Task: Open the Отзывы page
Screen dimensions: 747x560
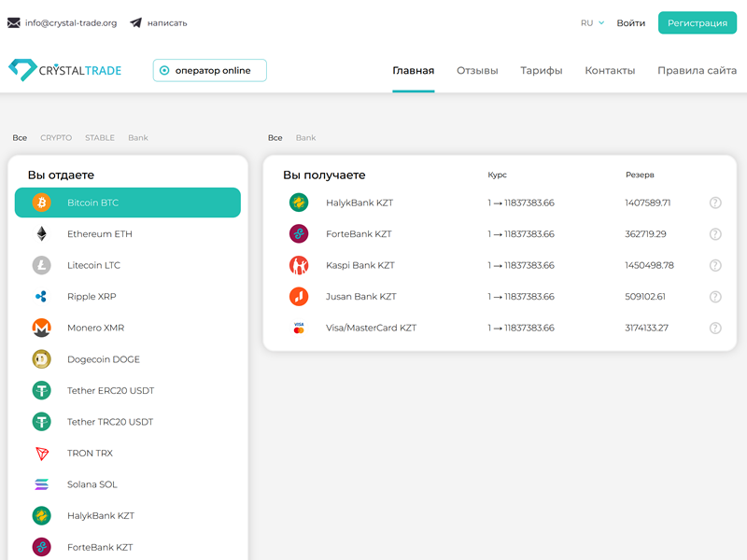Action: coord(477,71)
